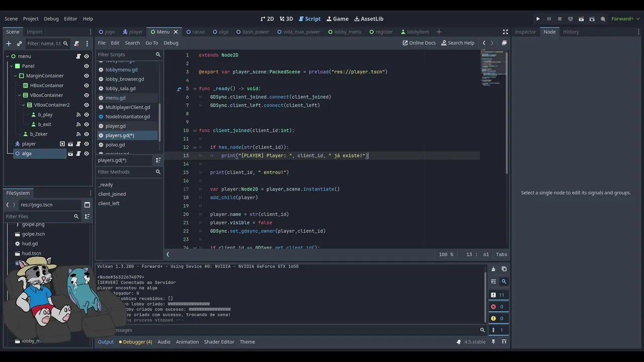Open signals icon on b_Zeker node
The image size is (644, 362).
pyautogui.click(x=78, y=134)
